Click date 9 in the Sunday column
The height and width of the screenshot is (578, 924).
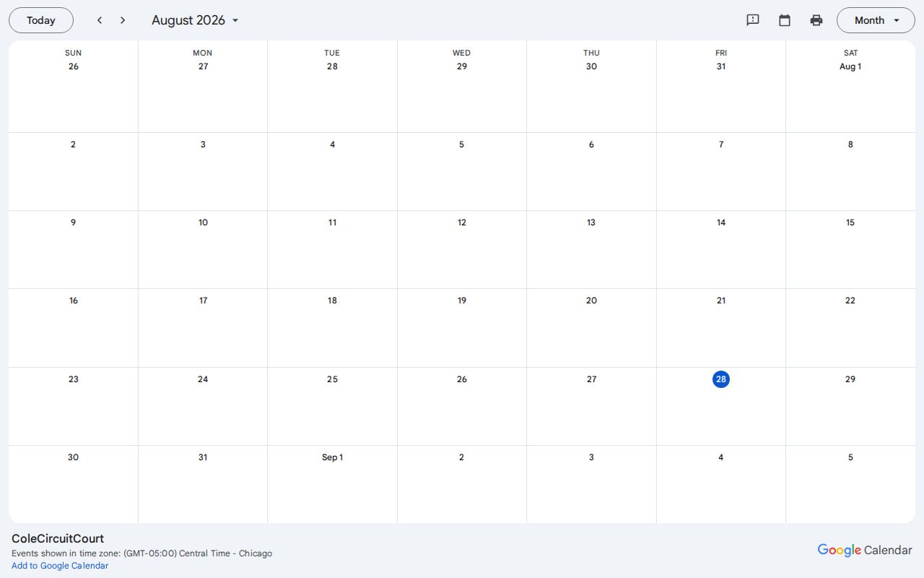(x=73, y=223)
